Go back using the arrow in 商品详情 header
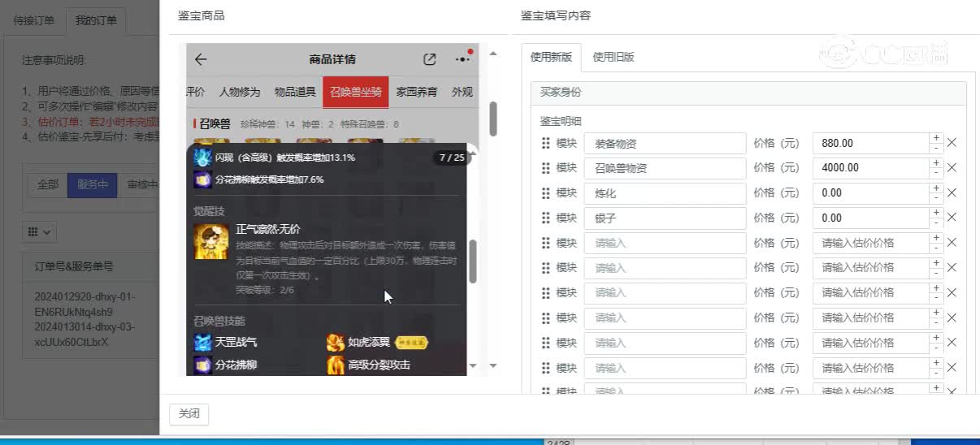Viewport: 980px width, 445px height. tap(201, 59)
